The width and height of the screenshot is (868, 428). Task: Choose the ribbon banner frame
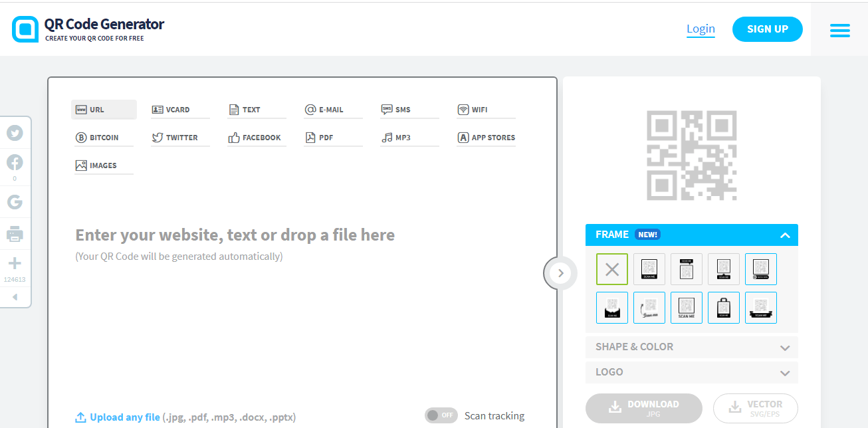pyautogui.click(x=761, y=308)
